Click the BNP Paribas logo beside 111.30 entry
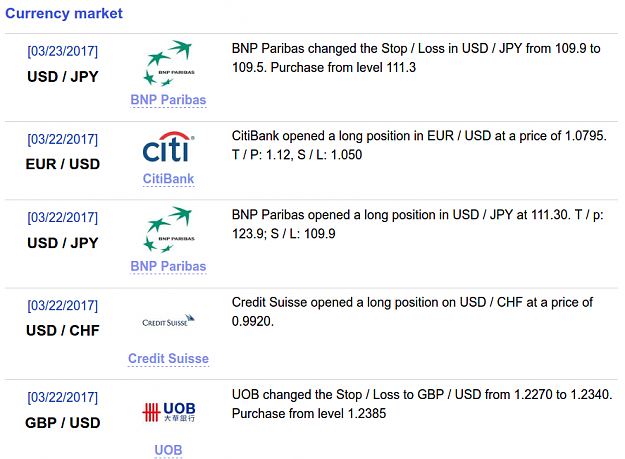Viewport: 625px width, 459px height. pyautogui.click(x=169, y=230)
